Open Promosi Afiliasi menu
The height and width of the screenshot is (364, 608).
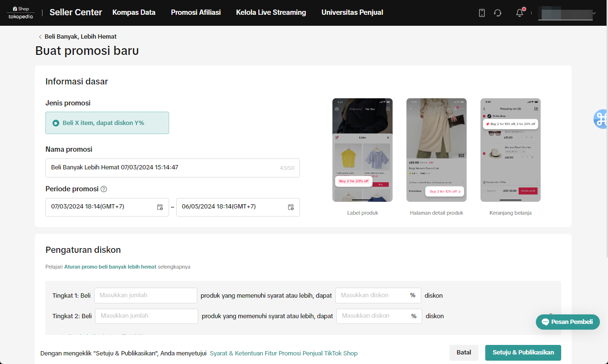195,12
